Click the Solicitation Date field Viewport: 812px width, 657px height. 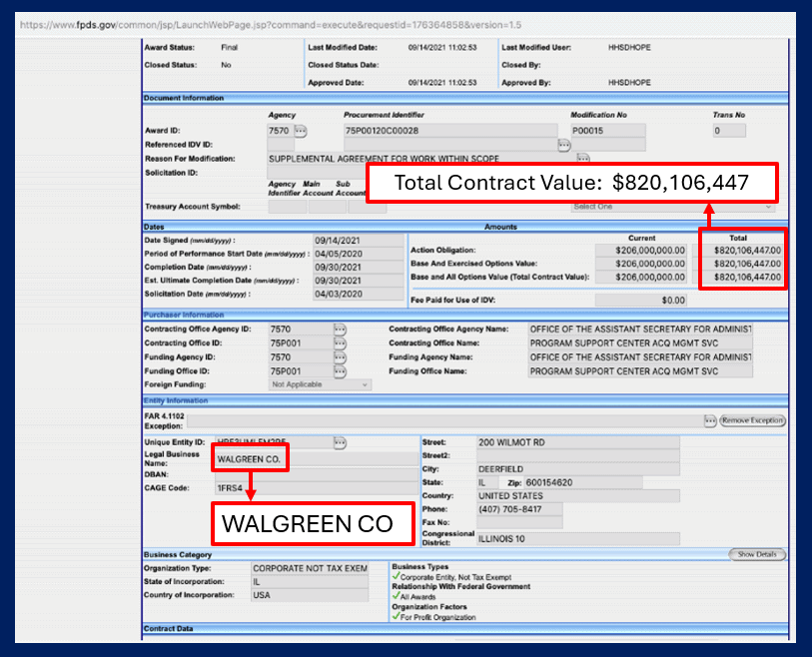(359, 295)
